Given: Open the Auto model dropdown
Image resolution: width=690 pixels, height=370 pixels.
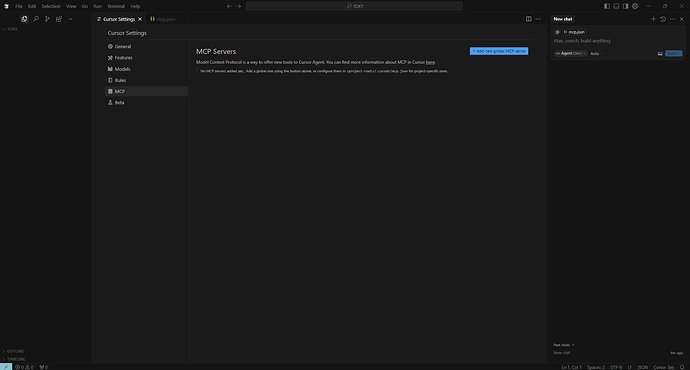Looking at the screenshot, I should [x=596, y=54].
